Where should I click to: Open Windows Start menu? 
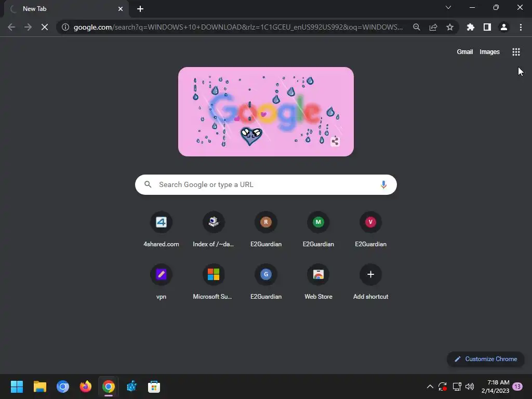17,387
